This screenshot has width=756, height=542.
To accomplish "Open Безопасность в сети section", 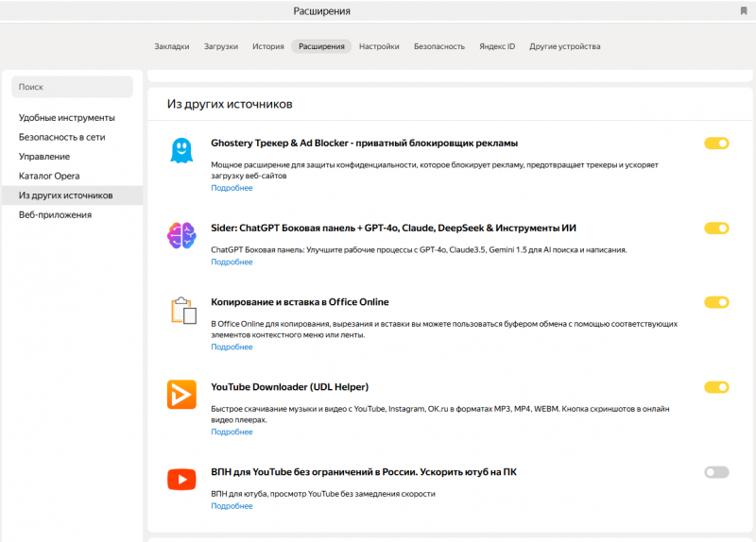I will [x=73, y=137].
